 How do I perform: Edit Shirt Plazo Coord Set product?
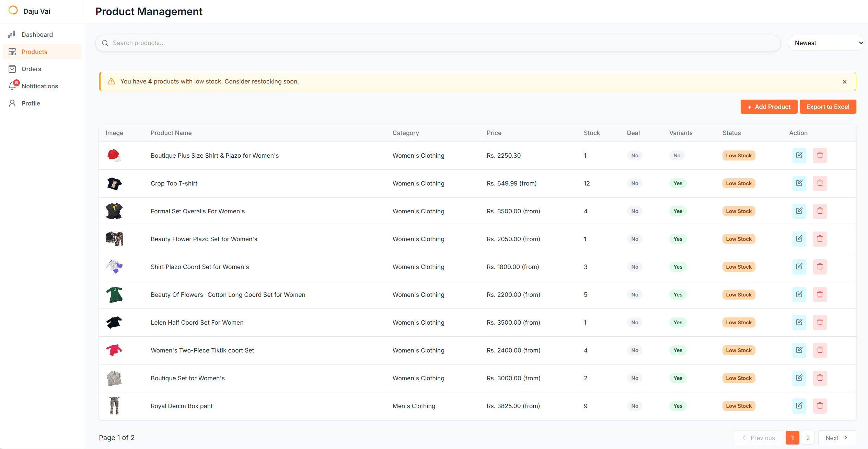point(799,267)
